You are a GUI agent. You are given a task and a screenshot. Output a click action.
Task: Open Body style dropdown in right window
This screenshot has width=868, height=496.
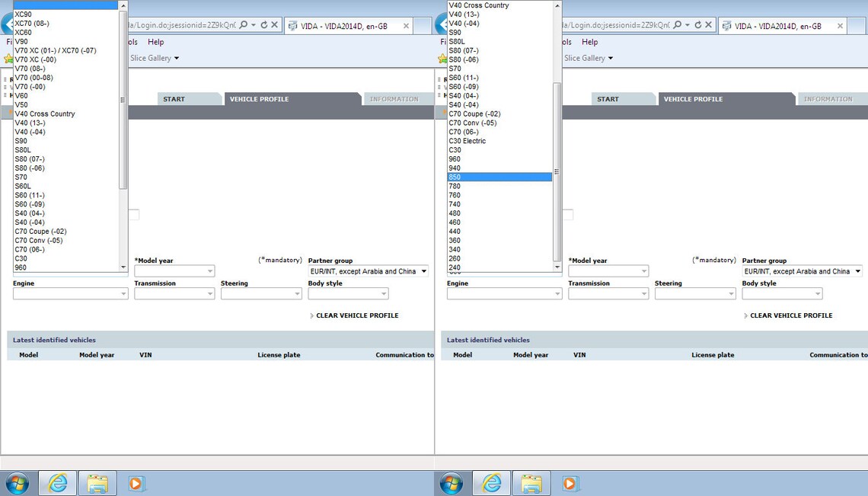pos(782,294)
